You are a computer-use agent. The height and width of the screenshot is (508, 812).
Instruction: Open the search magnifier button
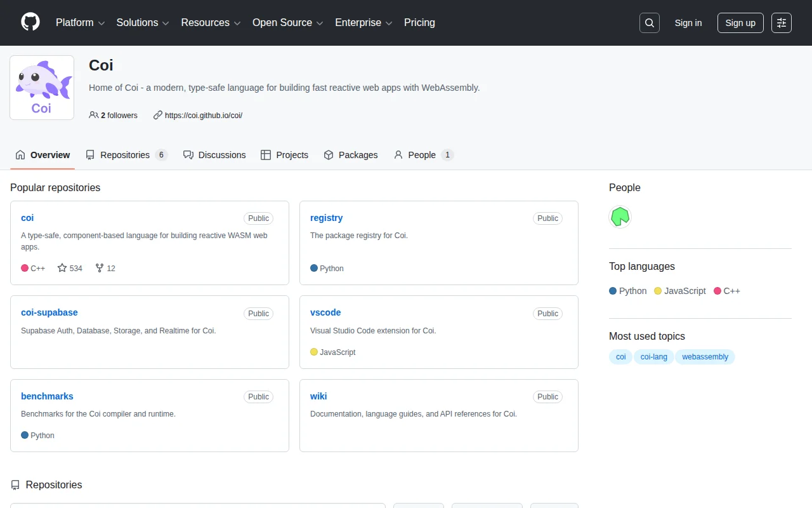coord(650,23)
